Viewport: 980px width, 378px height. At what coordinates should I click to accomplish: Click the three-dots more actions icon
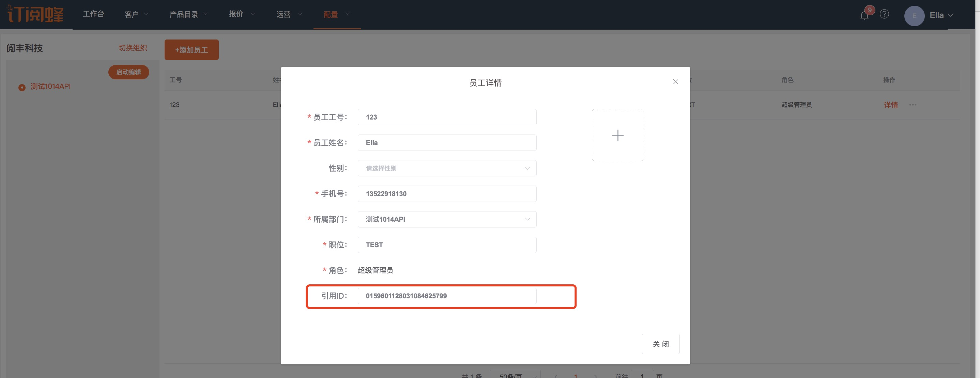[913, 105]
